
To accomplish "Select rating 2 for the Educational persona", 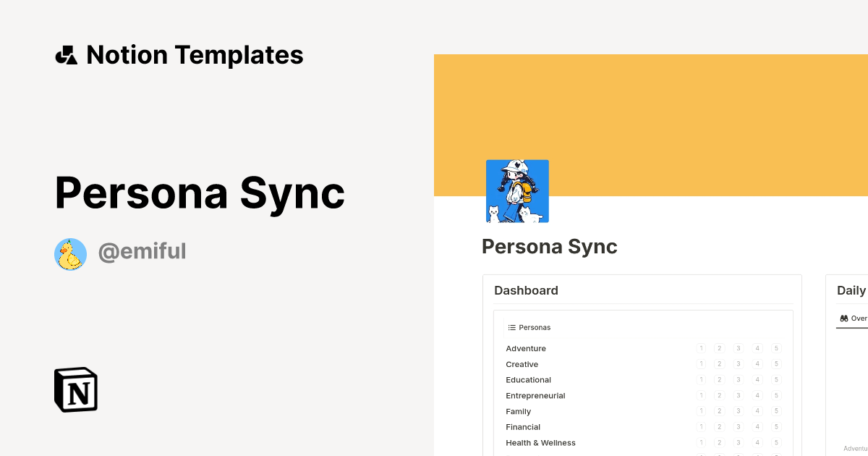I will (x=720, y=380).
